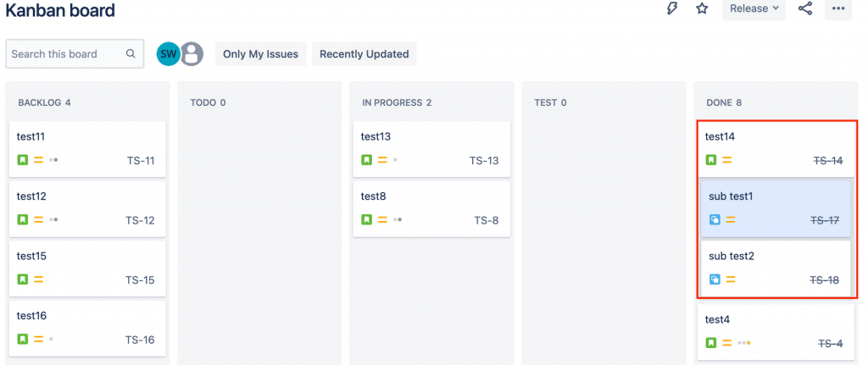Click the share board icon
Screen dimensions: 868x365
805,8
